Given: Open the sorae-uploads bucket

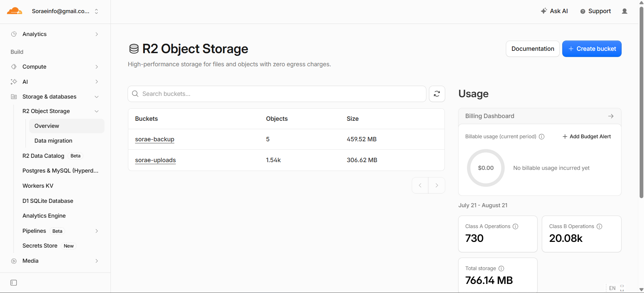Looking at the screenshot, I should pos(155,160).
